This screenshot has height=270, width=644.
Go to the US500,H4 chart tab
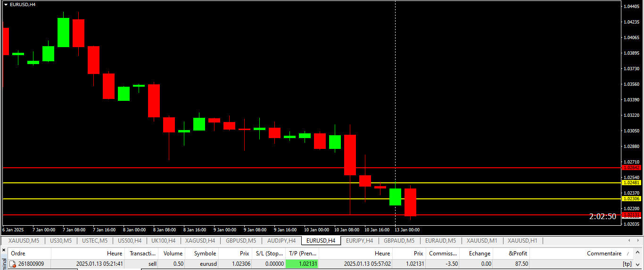(130, 241)
